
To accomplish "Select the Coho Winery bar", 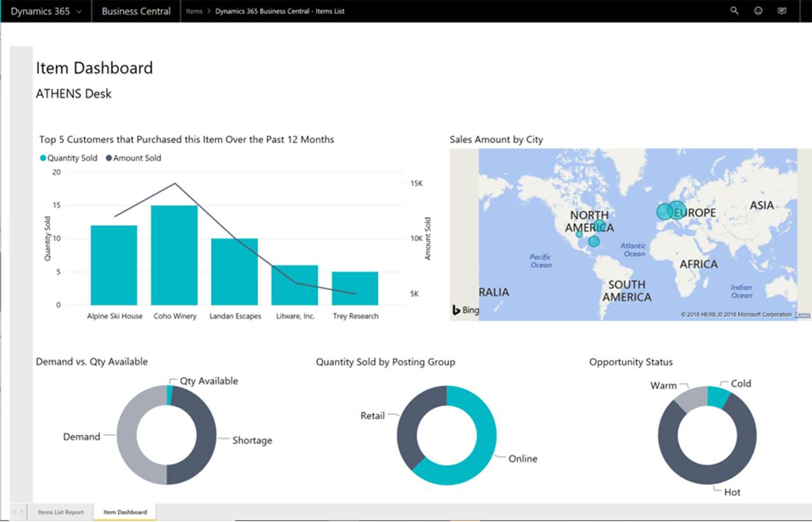I will pos(174,255).
